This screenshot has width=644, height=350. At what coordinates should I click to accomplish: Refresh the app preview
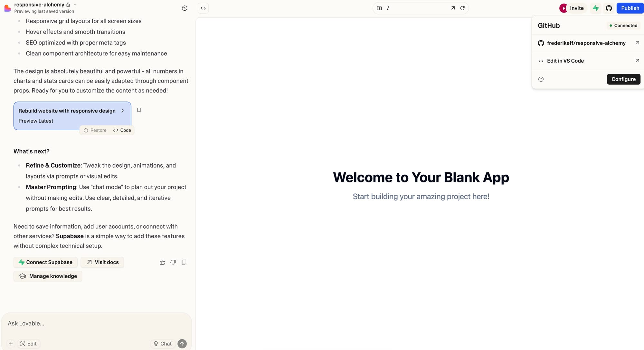[463, 8]
